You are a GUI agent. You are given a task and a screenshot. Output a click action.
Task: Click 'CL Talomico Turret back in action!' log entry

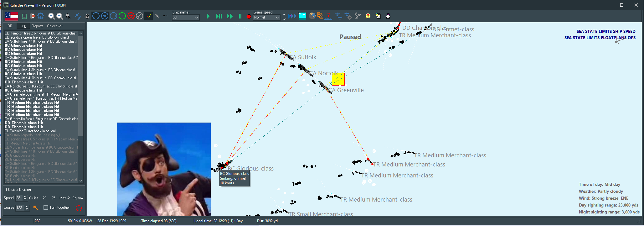coord(30,131)
